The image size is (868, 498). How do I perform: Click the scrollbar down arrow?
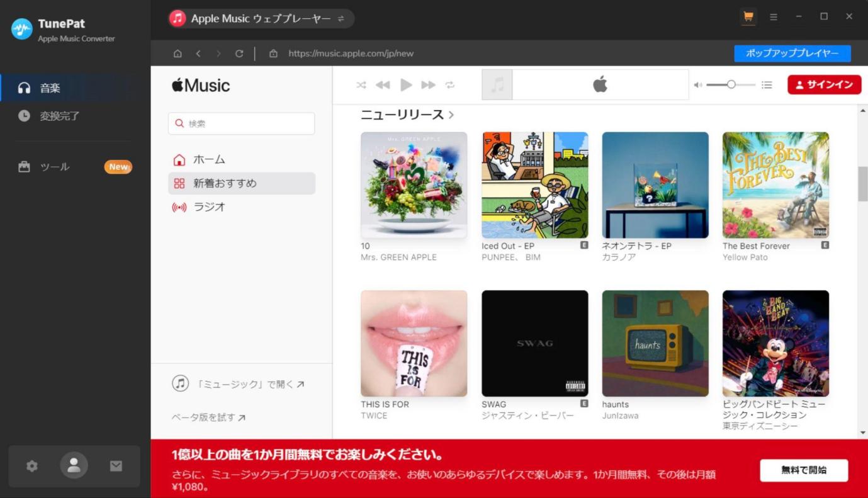[x=862, y=433]
